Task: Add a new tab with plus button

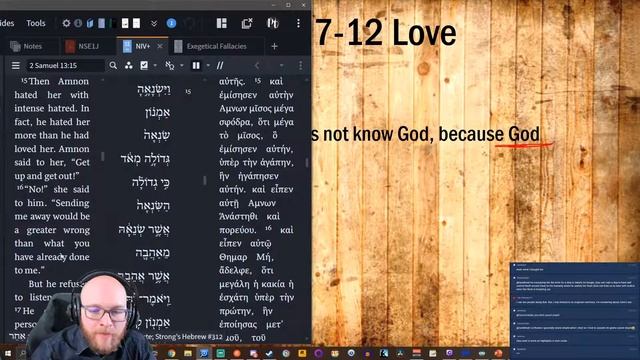Action: tap(274, 47)
